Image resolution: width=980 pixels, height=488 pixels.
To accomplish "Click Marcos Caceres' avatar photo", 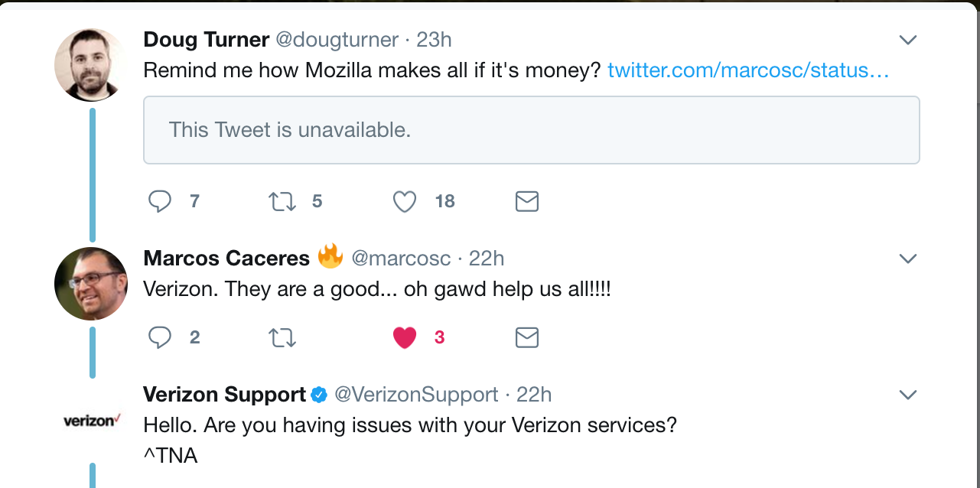I will click(91, 284).
